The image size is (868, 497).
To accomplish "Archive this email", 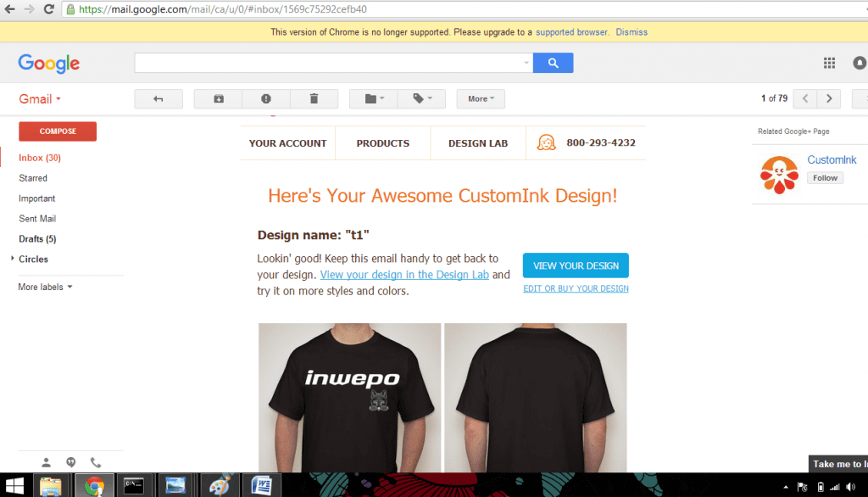I will [x=219, y=98].
